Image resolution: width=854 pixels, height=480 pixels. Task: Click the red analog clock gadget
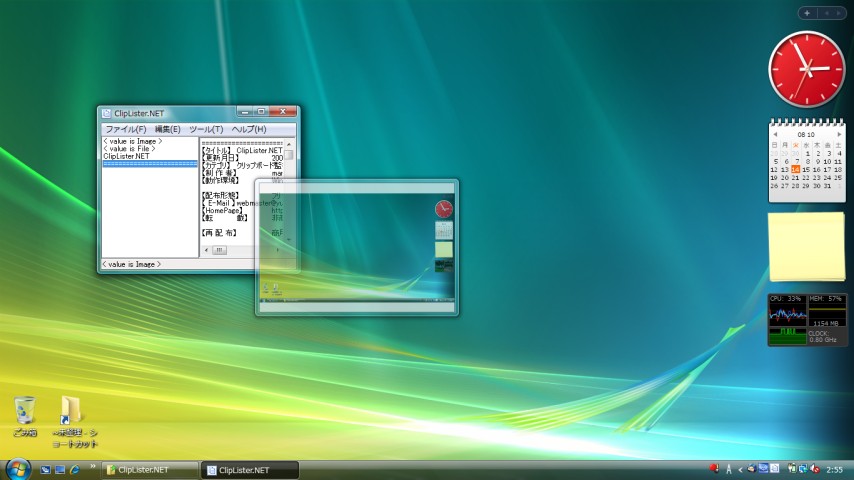807,69
